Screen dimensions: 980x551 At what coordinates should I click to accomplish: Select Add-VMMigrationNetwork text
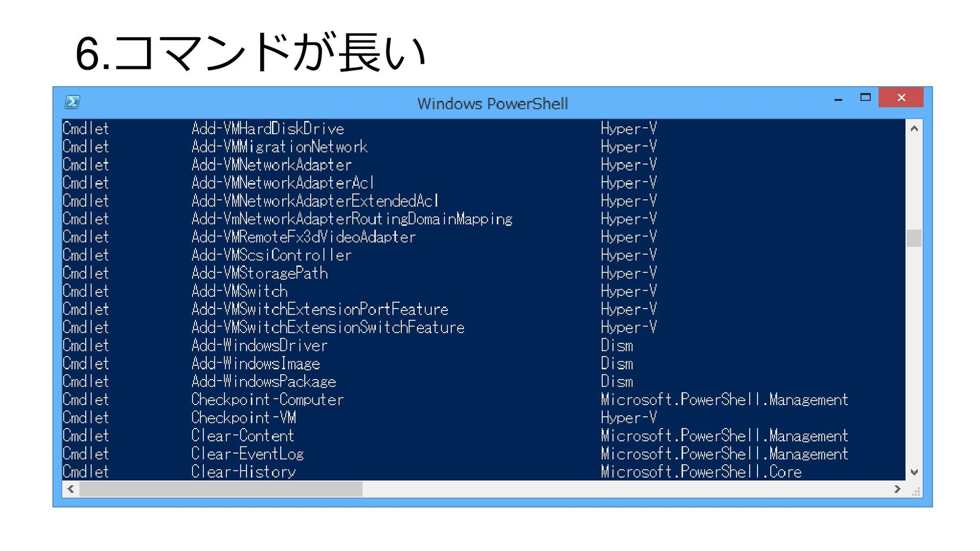[279, 147]
